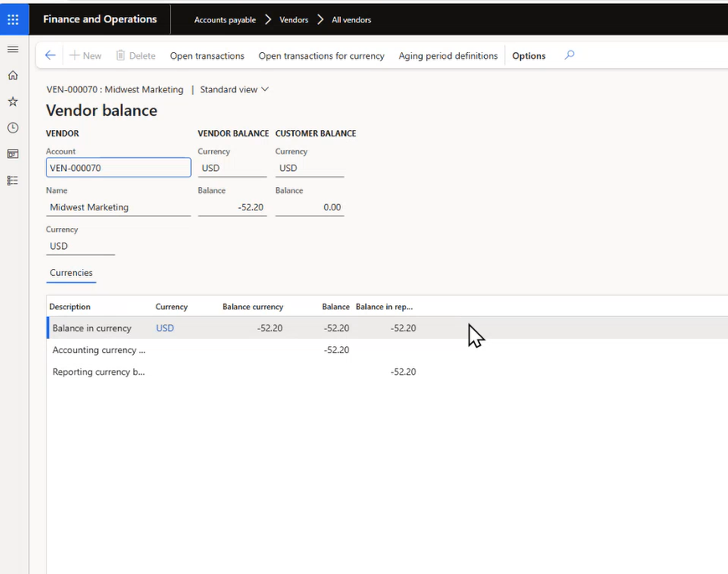Click Balance currency -52.20 cell in first row
Screen dimensions: 728x574
click(269, 328)
